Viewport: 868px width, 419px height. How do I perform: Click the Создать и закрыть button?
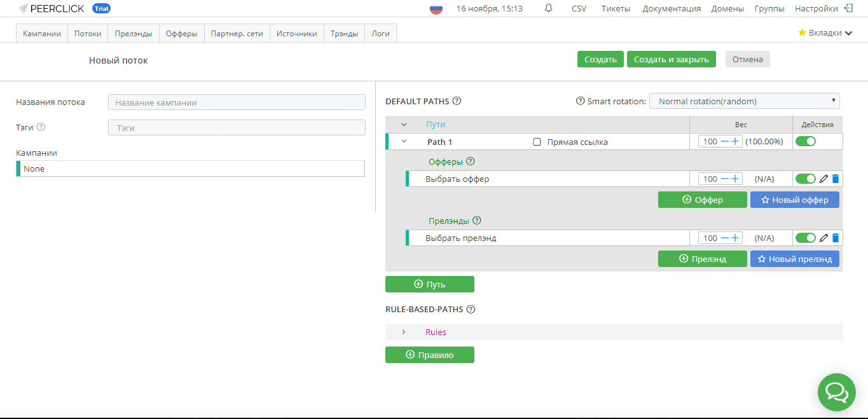click(671, 59)
